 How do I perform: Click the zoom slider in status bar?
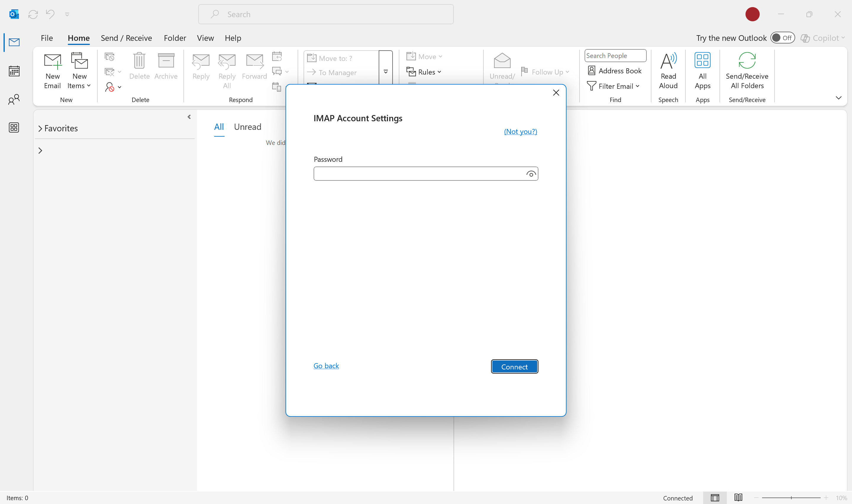(x=791, y=498)
